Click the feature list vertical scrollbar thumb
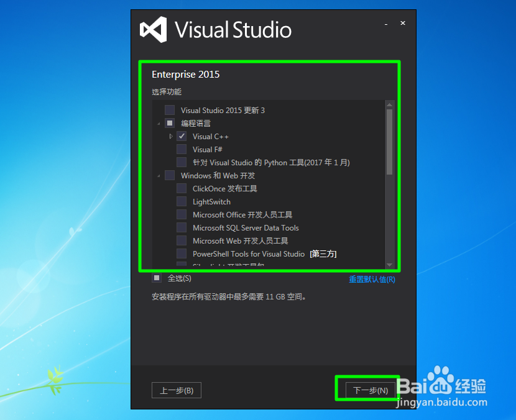The width and height of the screenshot is (516, 420). point(389,142)
